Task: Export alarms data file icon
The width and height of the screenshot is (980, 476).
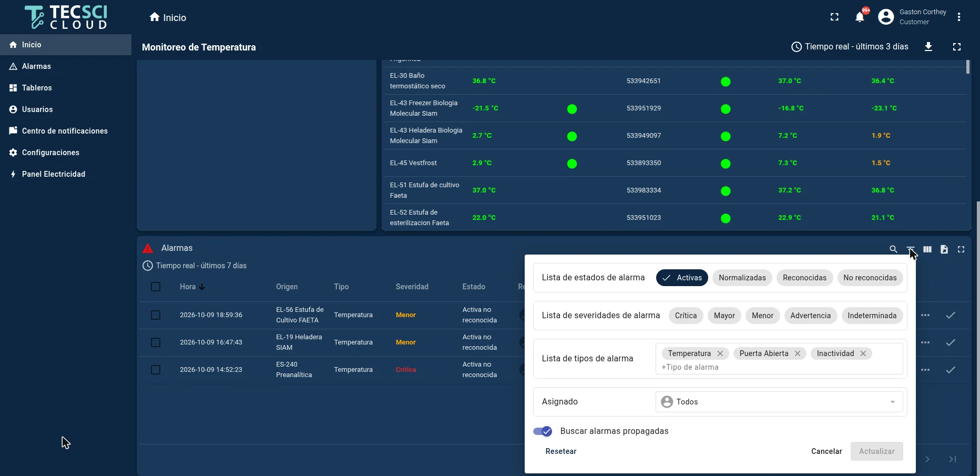Action: point(944,249)
